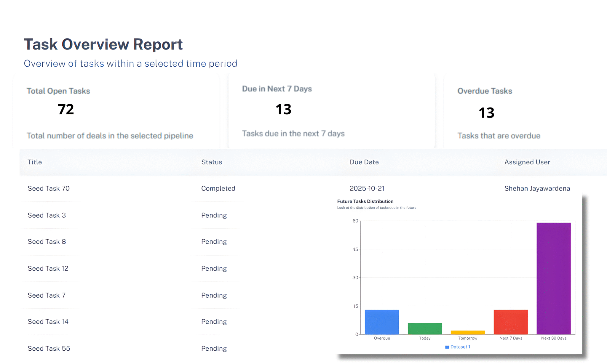Select the Seed Task 8 entry

click(47, 242)
